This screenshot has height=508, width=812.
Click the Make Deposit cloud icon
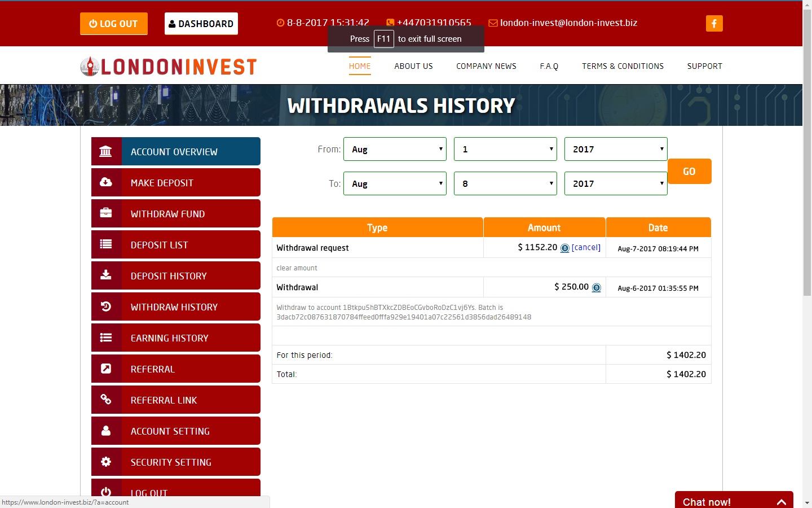tap(105, 182)
